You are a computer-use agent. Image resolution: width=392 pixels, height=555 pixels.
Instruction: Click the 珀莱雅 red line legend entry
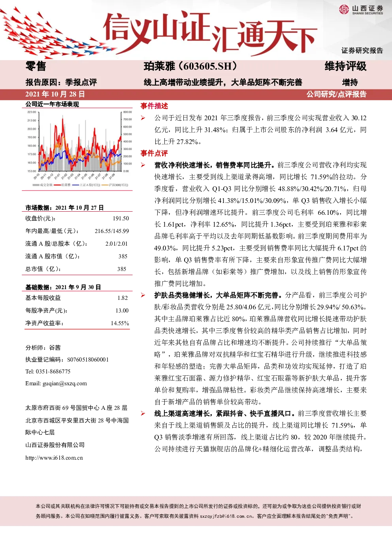pos(62,185)
